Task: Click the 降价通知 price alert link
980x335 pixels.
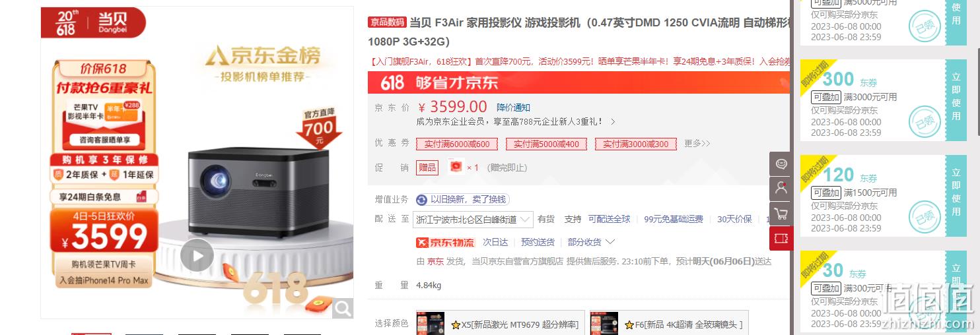Action: [513, 107]
